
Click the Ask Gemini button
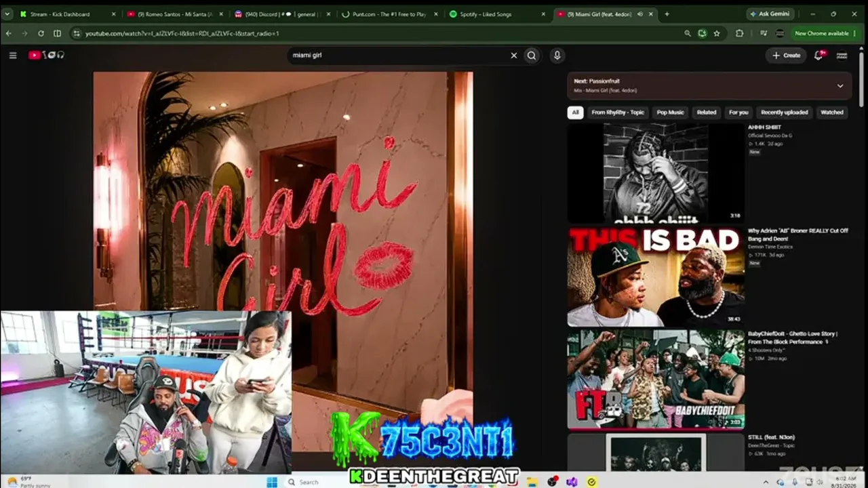pos(770,14)
